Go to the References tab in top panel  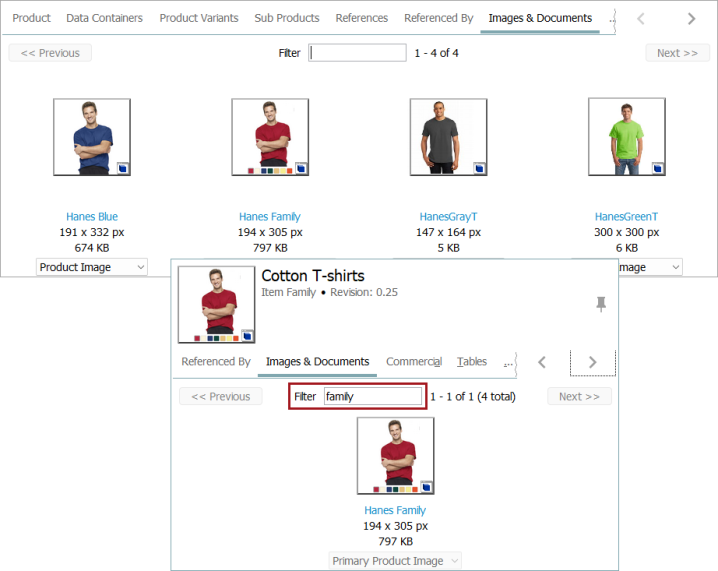point(361,18)
